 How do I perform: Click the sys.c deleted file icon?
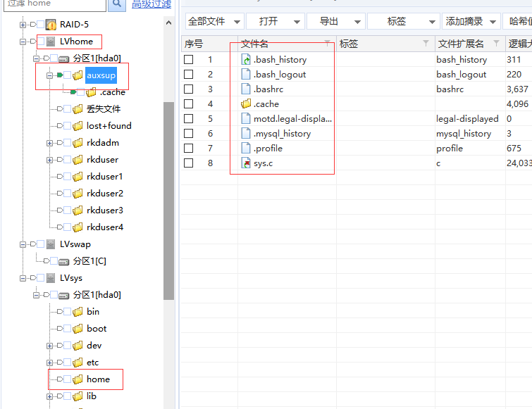(246, 163)
